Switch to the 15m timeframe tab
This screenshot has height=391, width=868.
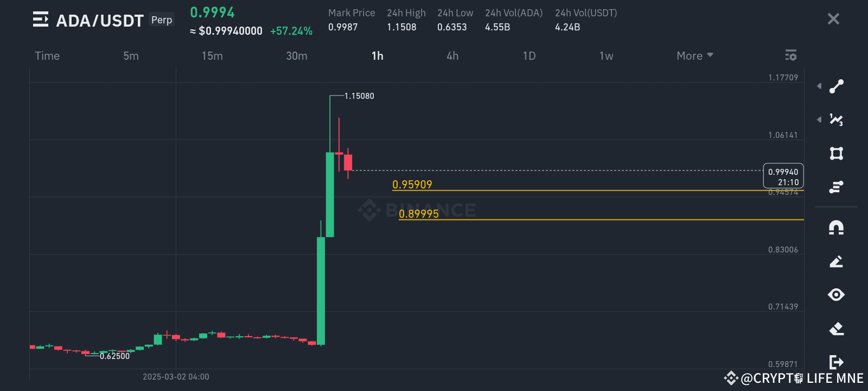212,55
